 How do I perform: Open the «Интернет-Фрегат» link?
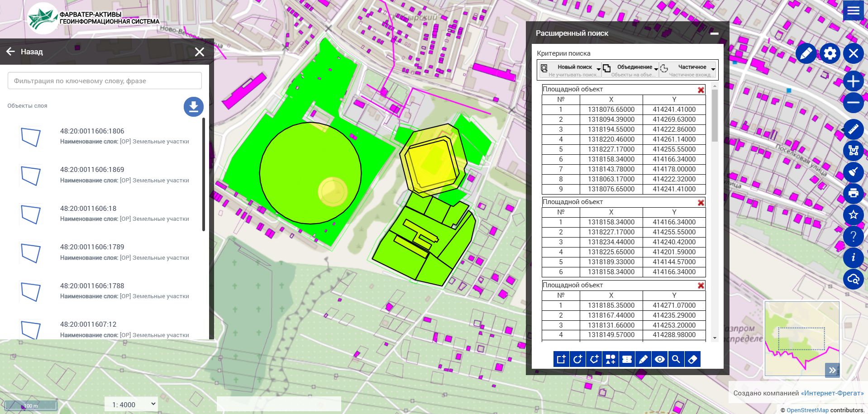click(832, 393)
